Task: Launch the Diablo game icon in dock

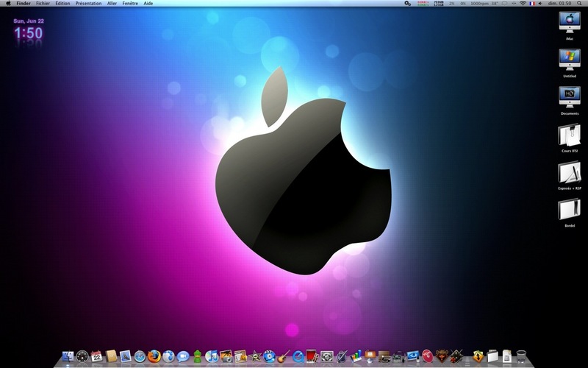Action: [x=442, y=356]
